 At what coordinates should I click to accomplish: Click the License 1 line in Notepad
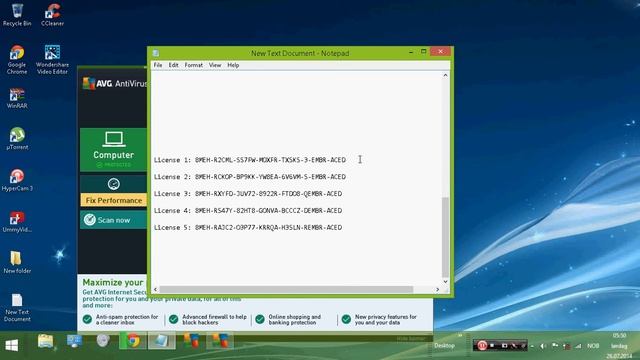pyautogui.click(x=250, y=160)
